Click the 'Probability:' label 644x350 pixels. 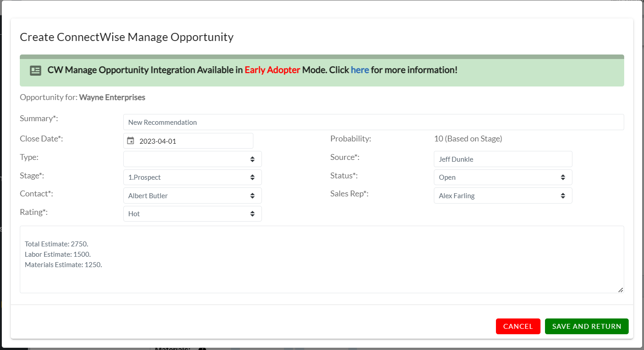351,139
